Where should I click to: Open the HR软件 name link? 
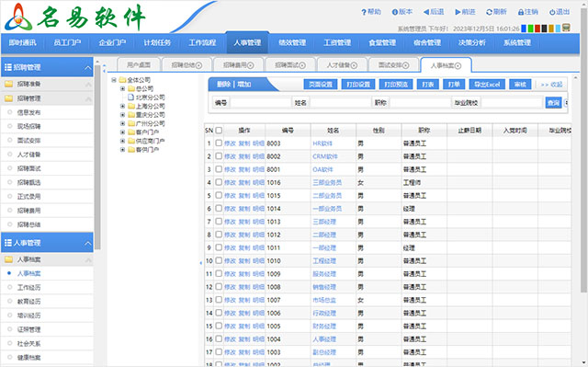[322, 143]
